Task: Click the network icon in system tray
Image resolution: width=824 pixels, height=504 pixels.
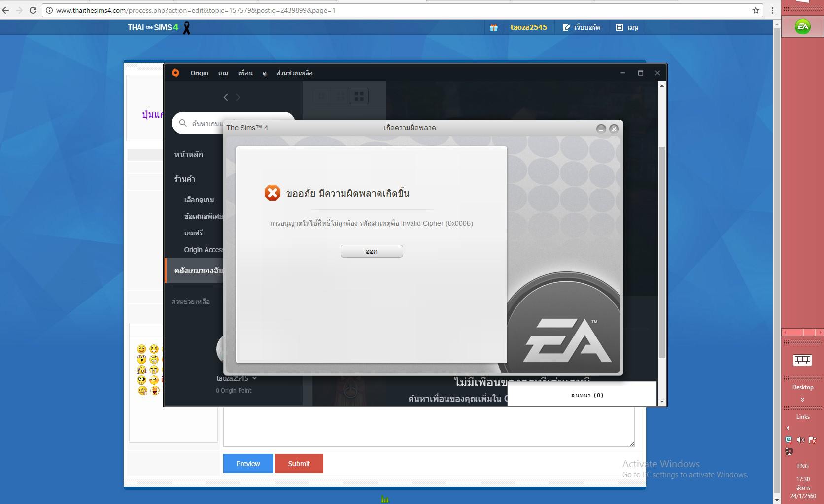Action: click(x=789, y=451)
